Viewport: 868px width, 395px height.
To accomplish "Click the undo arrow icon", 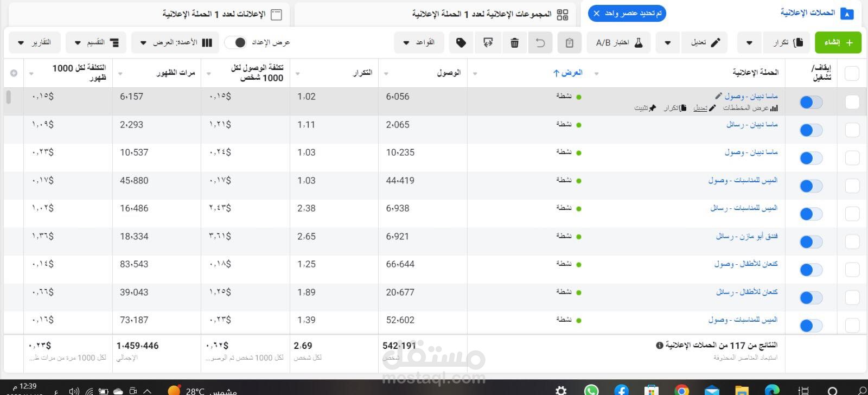I will point(540,42).
